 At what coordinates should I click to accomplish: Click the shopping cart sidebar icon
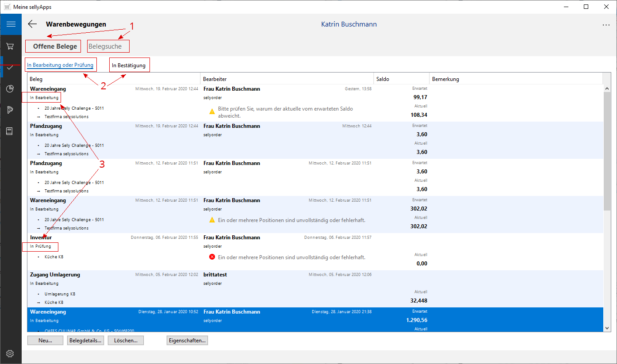click(11, 46)
